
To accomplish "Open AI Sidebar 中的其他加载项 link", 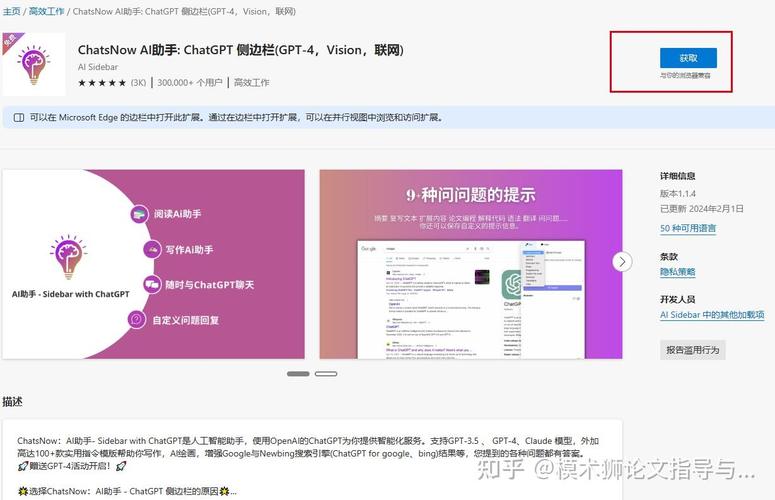I will [x=712, y=315].
